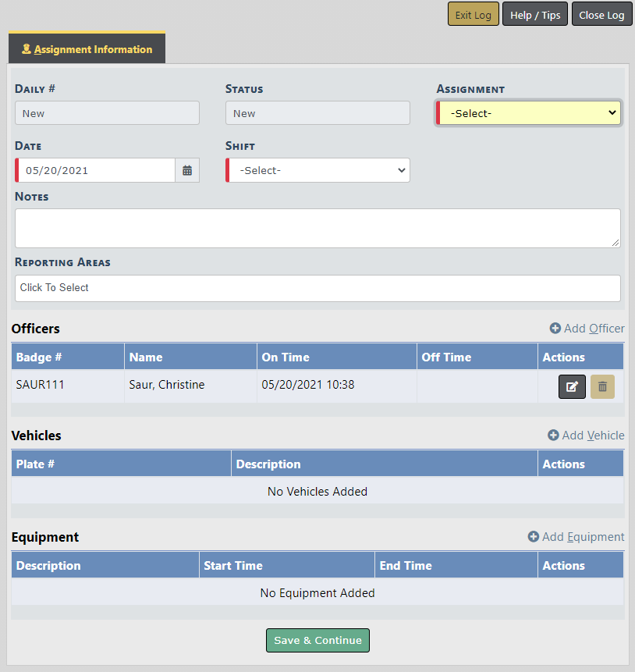This screenshot has width=635, height=672.
Task: Open Help / Tips
Action: 535,15
